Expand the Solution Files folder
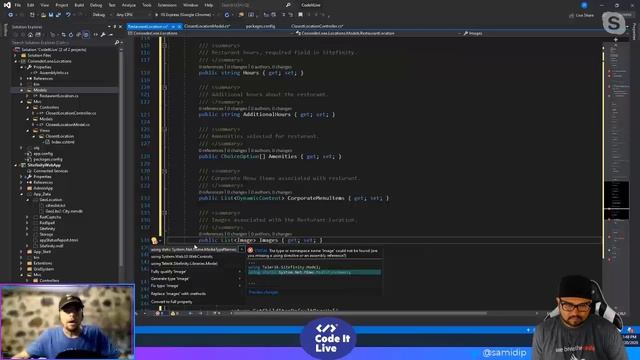The height and width of the screenshot is (360, 640). [16, 56]
